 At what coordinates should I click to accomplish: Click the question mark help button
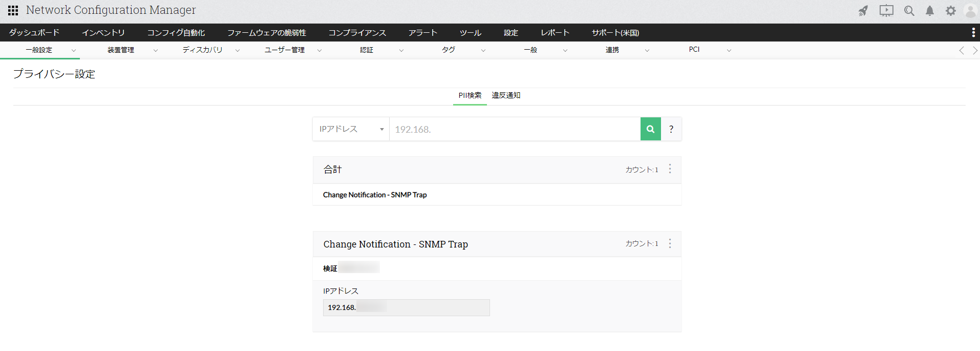tap(671, 129)
